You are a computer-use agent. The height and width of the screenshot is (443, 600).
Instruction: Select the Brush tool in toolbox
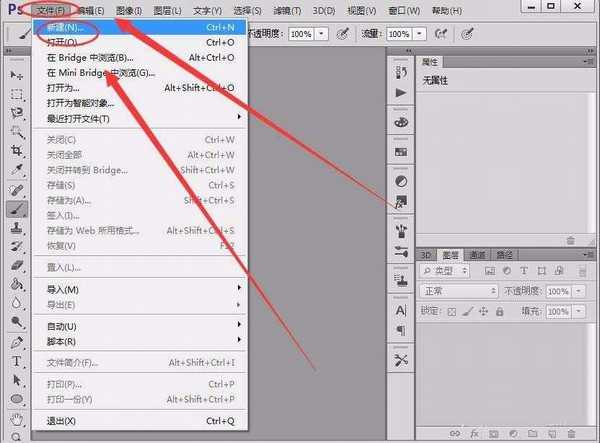[x=17, y=210]
